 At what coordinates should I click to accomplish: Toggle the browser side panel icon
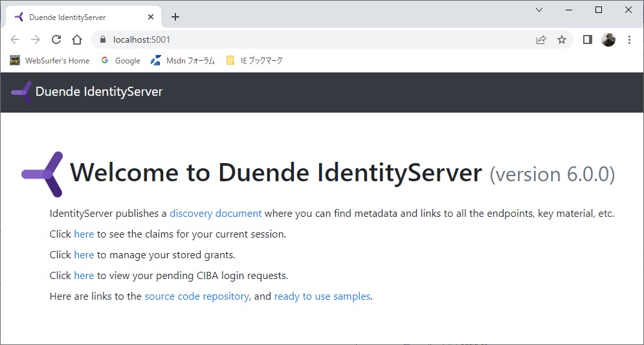[x=587, y=40]
